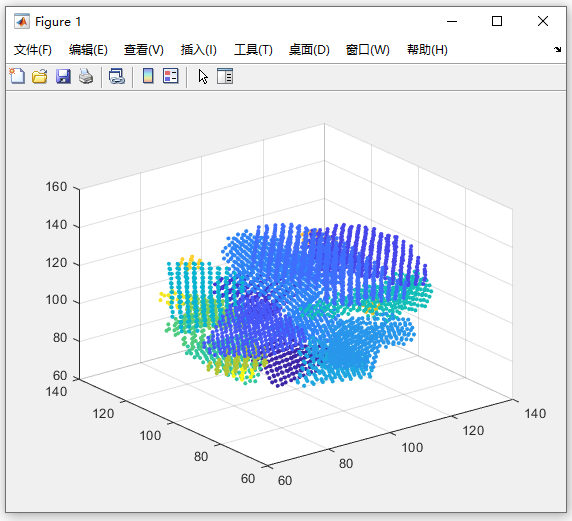Screen dimensions: 572x521
Task: Click the dock figure arrow at menu bar right
Action: [557, 49]
